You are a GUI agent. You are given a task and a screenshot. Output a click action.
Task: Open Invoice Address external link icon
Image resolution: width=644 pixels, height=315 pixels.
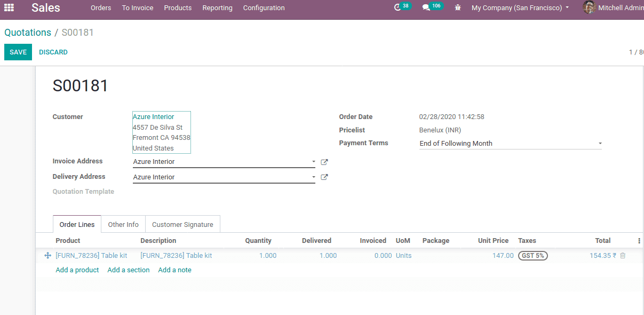[x=324, y=162]
